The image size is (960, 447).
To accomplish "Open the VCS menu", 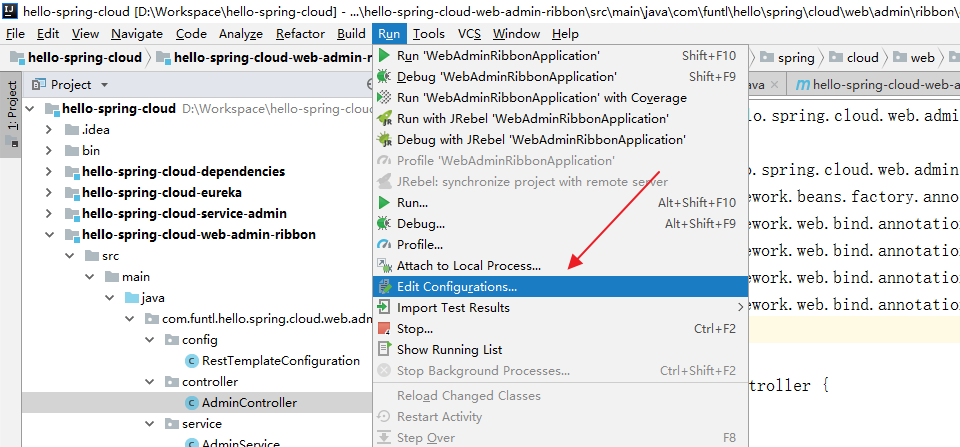I will (x=469, y=34).
